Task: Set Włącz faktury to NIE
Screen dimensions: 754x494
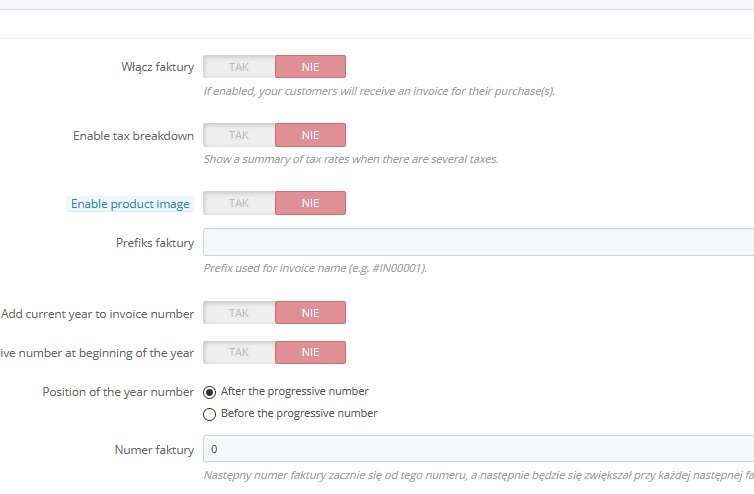Action: click(310, 67)
